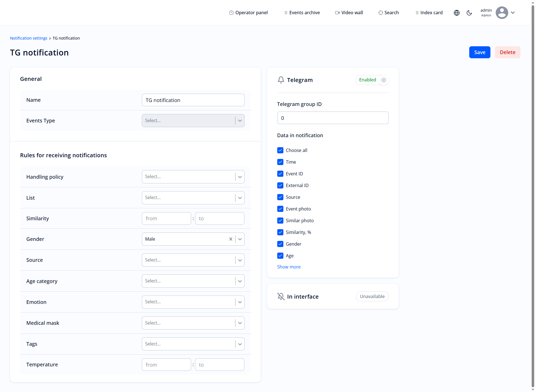Open the language selector globe icon

pos(456,13)
